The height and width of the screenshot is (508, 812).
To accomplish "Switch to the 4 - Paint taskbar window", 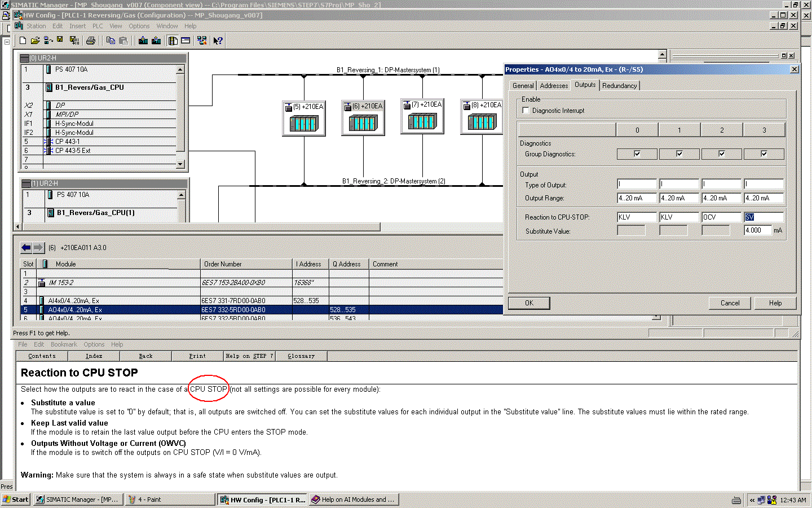I will click(171, 500).
